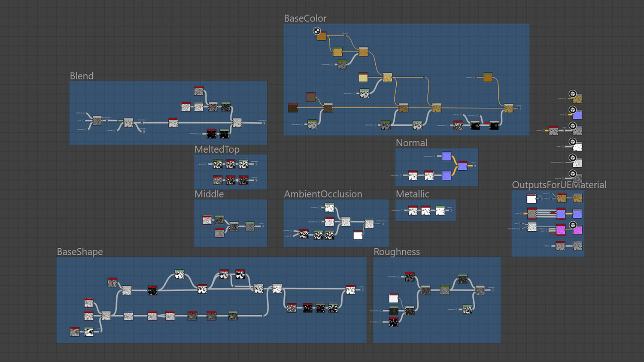Select the Roughness frame title
This screenshot has width=644, height=362.
click(x=397, y=252)
